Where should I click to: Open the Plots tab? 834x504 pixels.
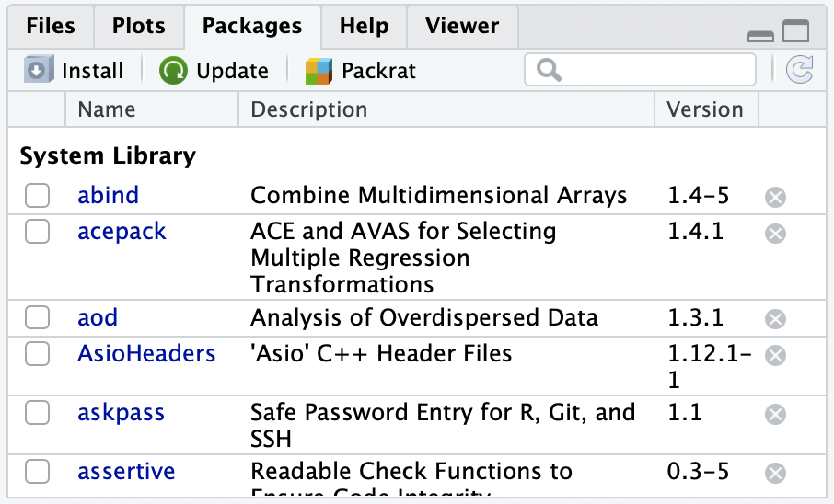pyautogui.click(x=138, y=26)
